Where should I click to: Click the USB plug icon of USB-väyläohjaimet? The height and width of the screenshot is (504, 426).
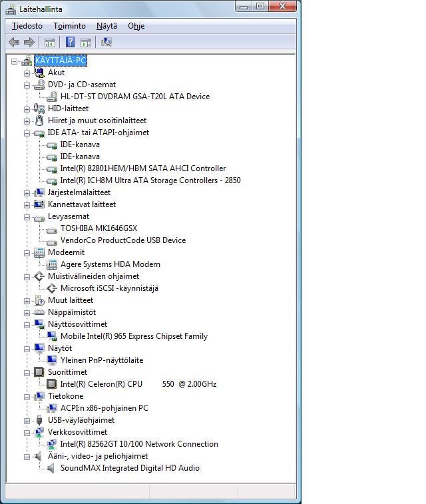point(39,420)
